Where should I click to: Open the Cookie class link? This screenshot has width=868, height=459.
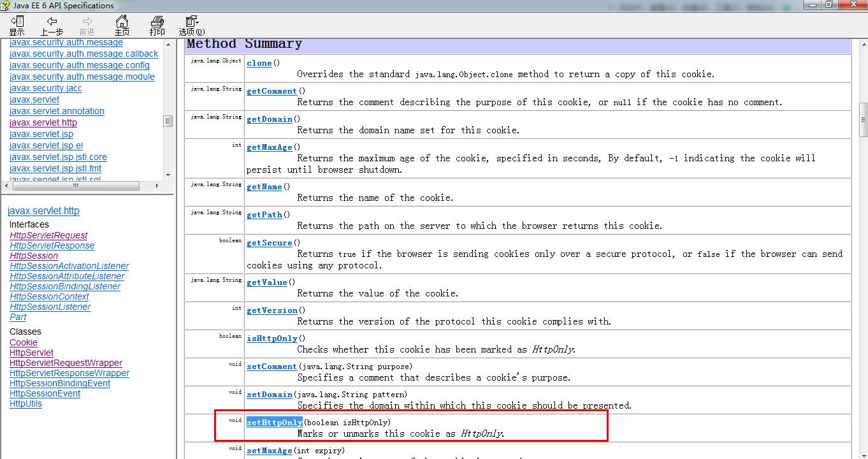[24, 342]
